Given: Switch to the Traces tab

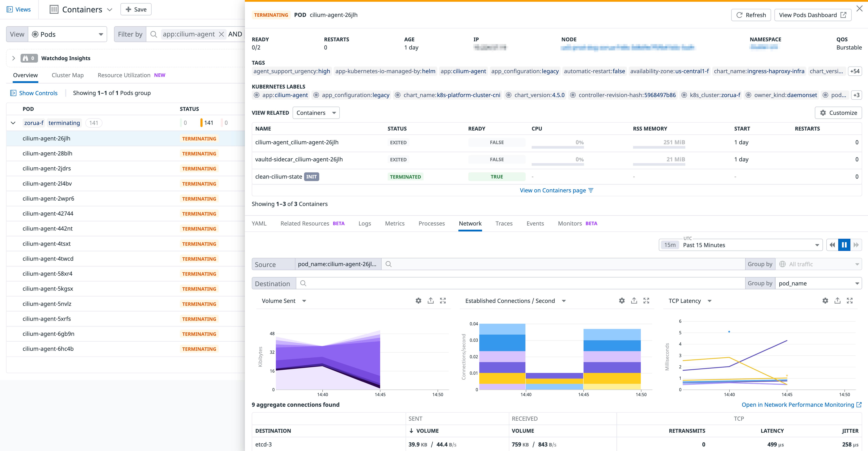Looking at the screenshot, I should point(504,223).
